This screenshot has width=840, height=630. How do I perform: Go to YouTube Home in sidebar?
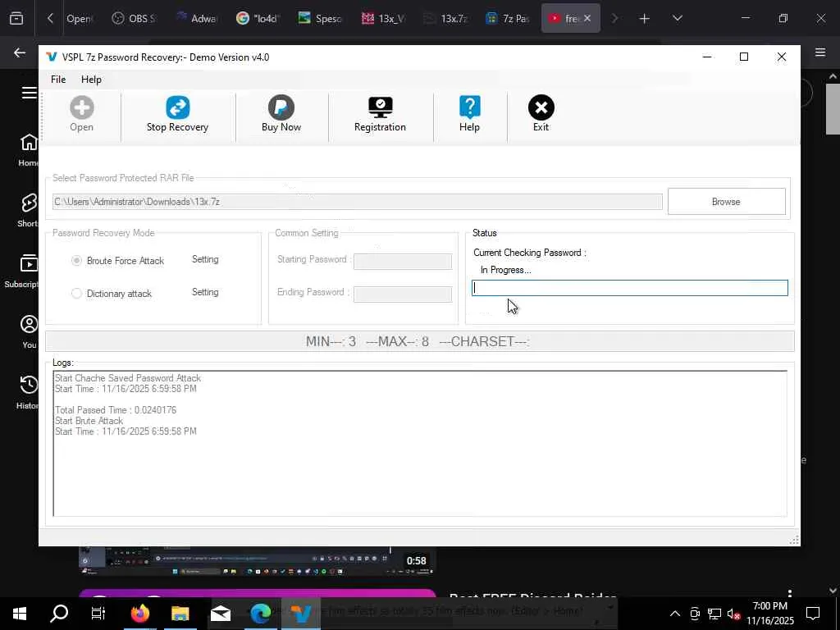click(28, 149)
